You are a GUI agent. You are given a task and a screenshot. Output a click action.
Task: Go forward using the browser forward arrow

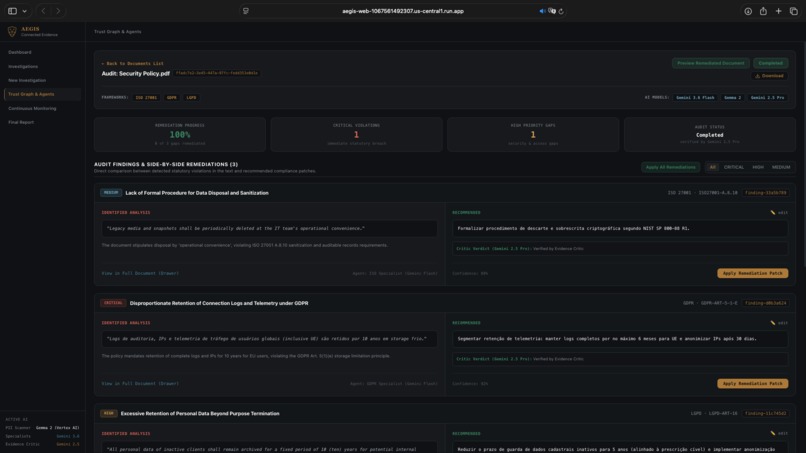pyautogui.click(x=58, y=11)
